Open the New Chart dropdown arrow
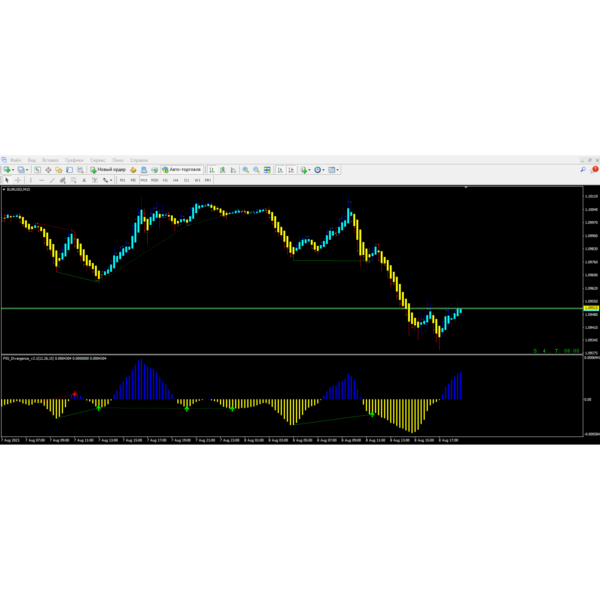 tap(13, 170)
